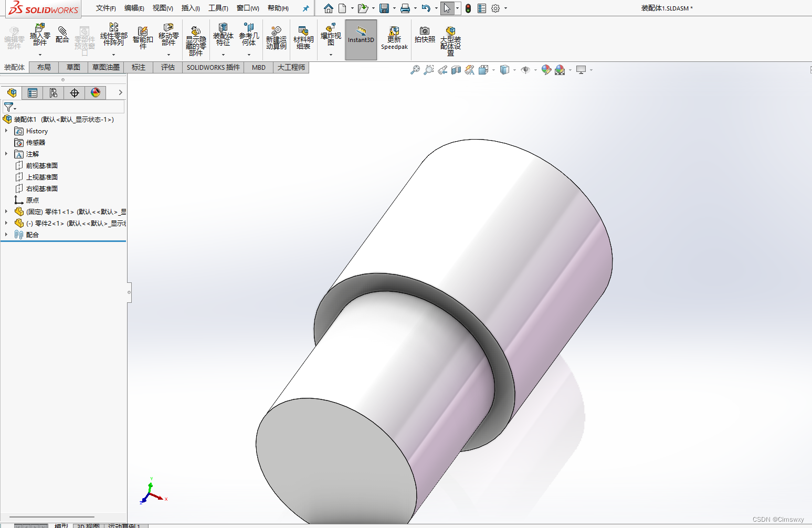Expand the panel tabs chevron arrow
812x528 pixels.
pyautogui.click(x=120, y=92)
